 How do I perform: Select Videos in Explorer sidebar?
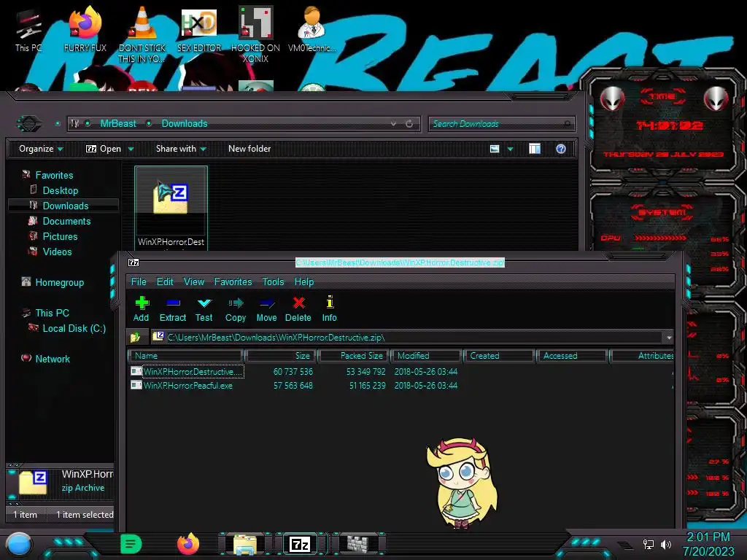click(x=57, y=252)
